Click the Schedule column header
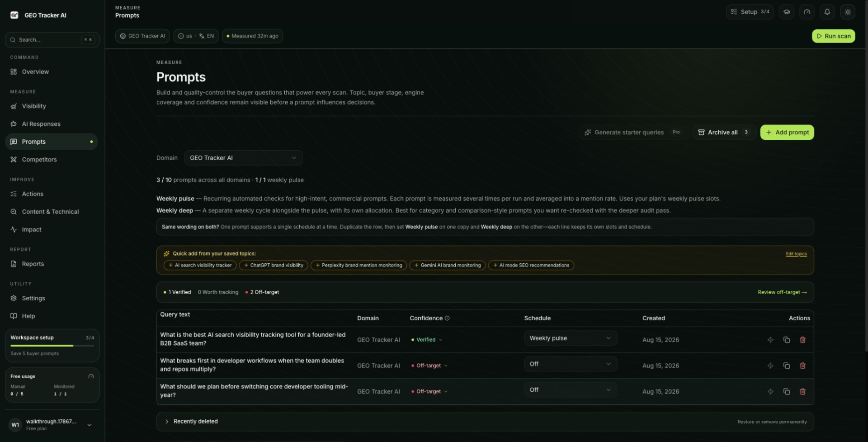868x442 pixels. tap(538, 318)
